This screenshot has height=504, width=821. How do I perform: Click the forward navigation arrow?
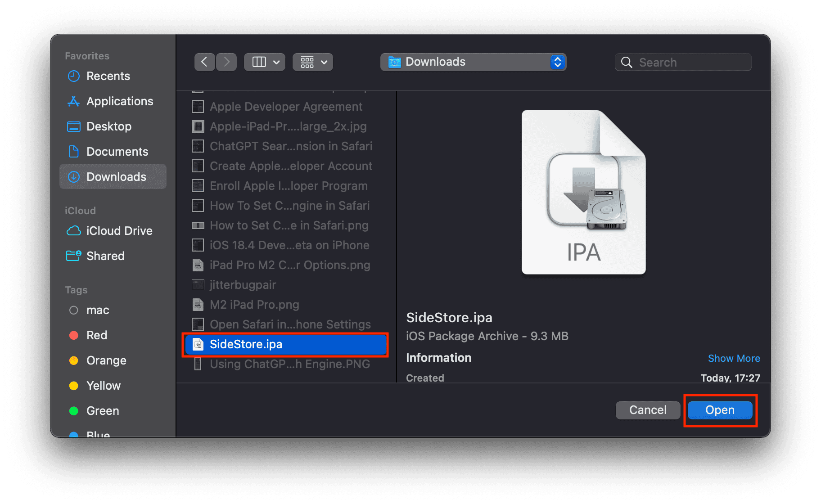point(226,62)
